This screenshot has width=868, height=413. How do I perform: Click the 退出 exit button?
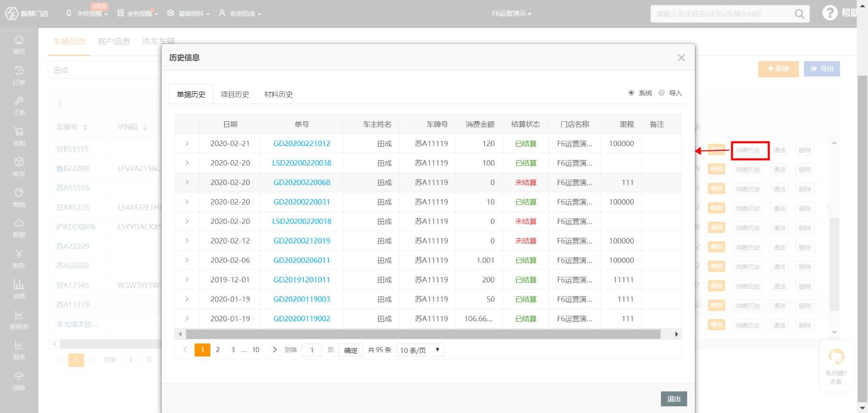click(674, 399)
